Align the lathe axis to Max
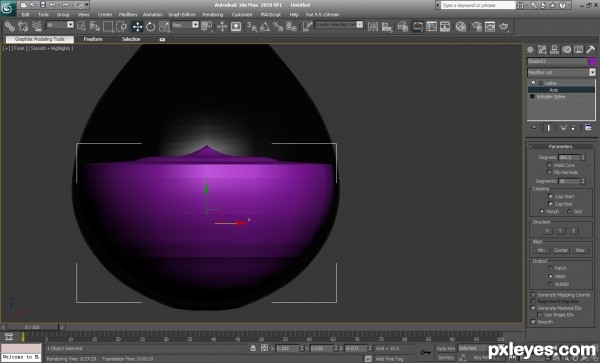 (580, 250)
